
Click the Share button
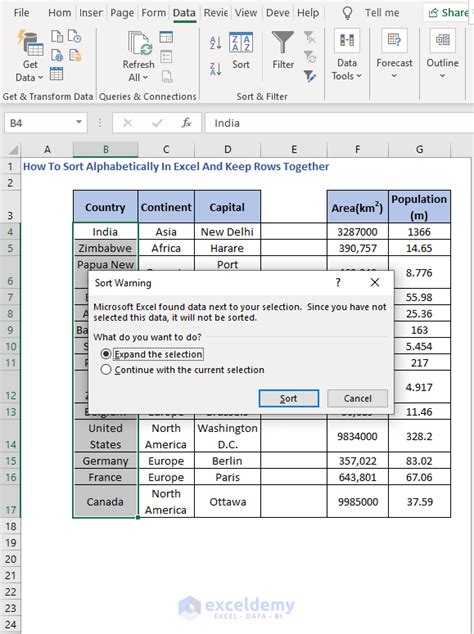[448, 13]
